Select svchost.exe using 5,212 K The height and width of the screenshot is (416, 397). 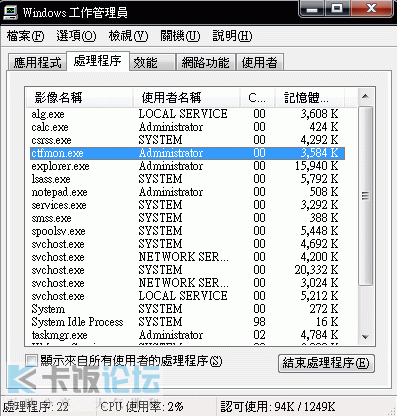pos(187,296)
